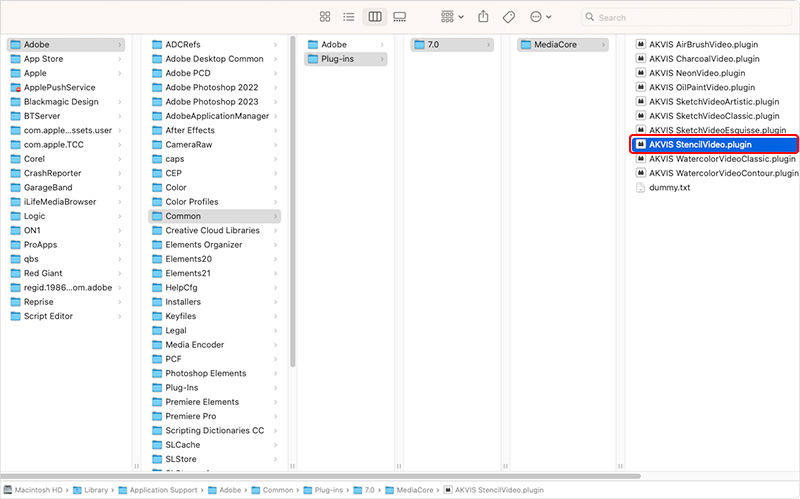Select the SLStore folder icon
Image resolution: width=800 pixels, height=499 pixels.
(x=157, y=459)
